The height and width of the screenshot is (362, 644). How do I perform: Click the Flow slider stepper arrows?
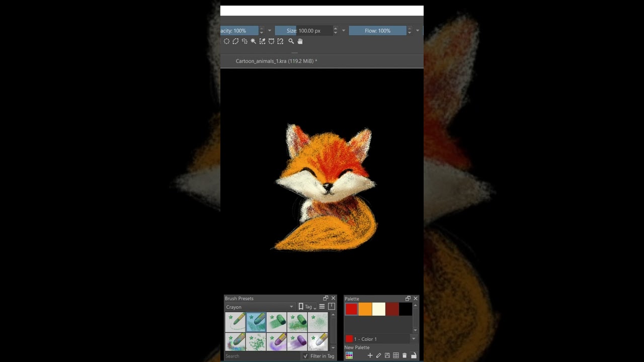click(x=410, y=31)
